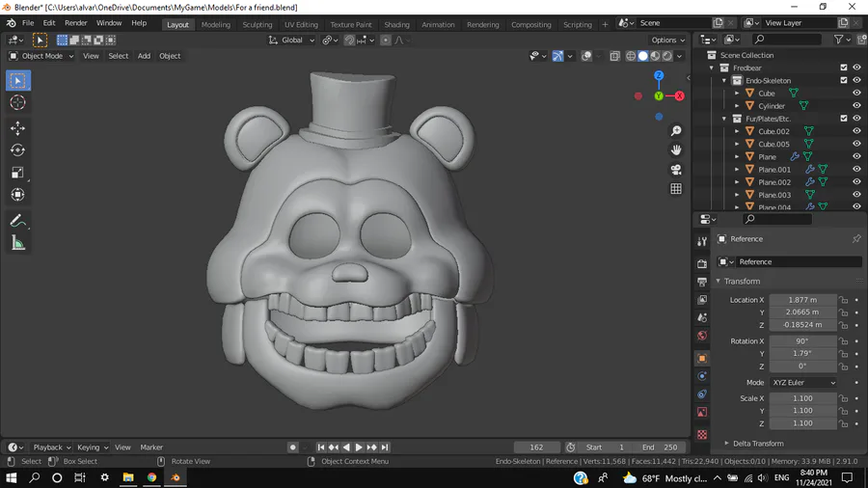
Task: Hide the Cylinder object in viewport
Action: click(x=856, y=106)
